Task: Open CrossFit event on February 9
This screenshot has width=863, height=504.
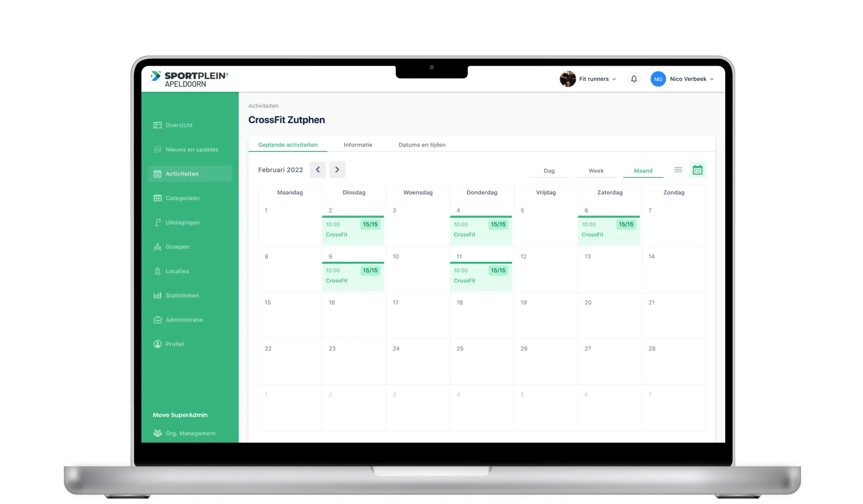Action: (353, 276)
